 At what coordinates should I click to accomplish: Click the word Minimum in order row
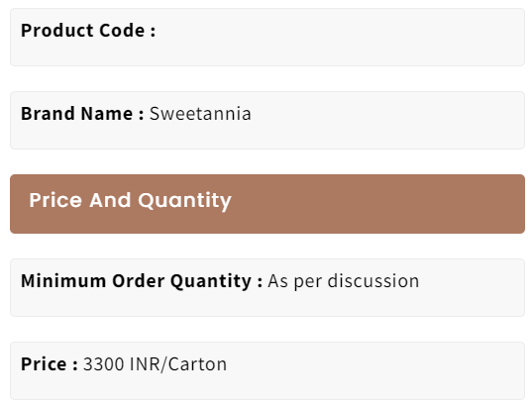(x=63, y=281)
